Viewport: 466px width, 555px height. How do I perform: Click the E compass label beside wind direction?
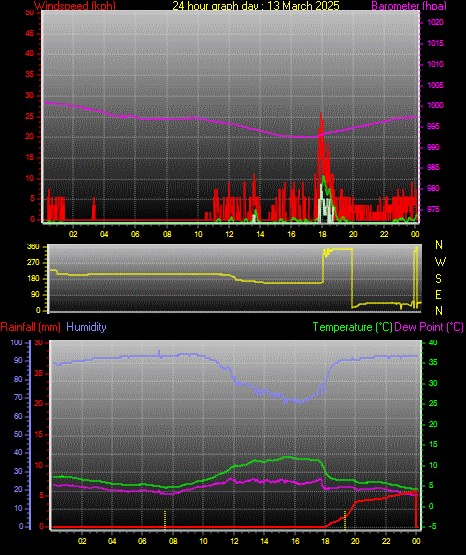[438, 295]
